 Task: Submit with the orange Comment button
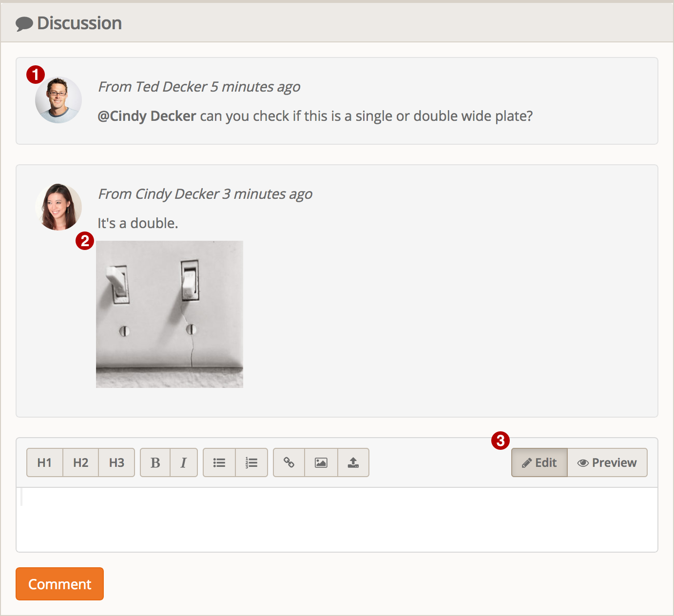click(59, 584)
